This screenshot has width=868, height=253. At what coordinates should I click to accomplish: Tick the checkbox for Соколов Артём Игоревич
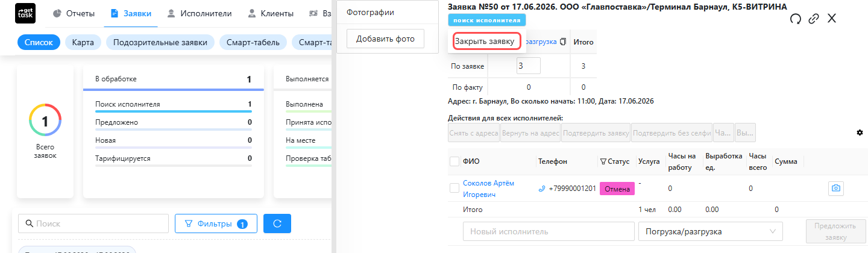click(x=454, y=188)
